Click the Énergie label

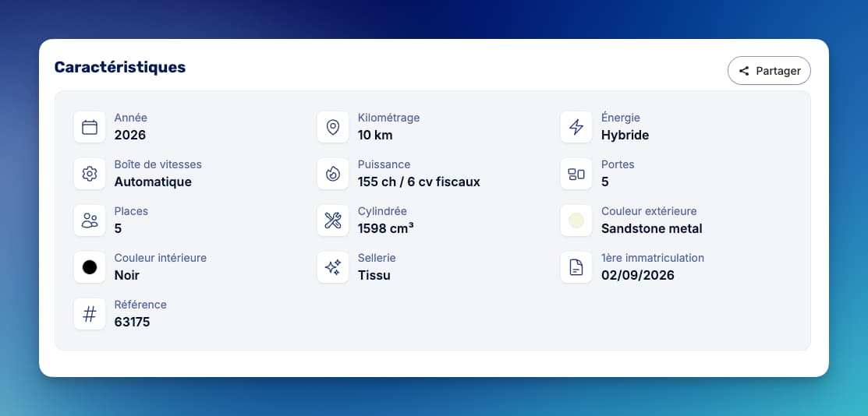621,118
